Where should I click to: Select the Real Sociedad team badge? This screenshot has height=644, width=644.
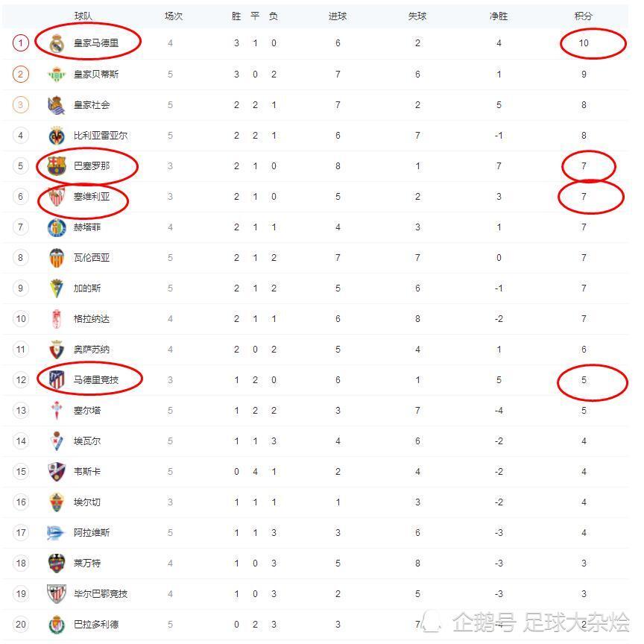pos(57,105)
